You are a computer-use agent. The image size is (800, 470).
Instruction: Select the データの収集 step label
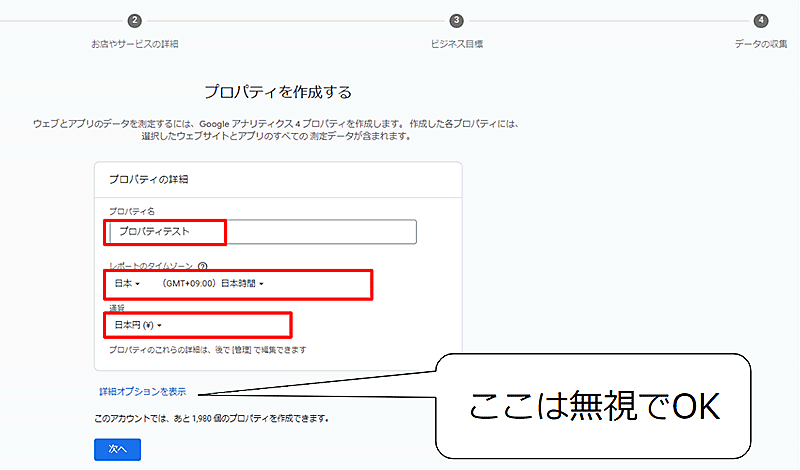point(765,44)
